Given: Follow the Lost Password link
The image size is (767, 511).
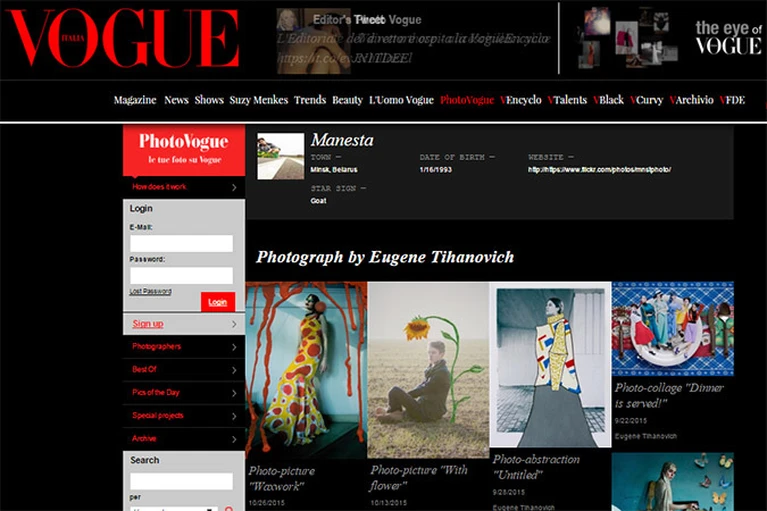Looking at the screenshot, I should [150, 291].
